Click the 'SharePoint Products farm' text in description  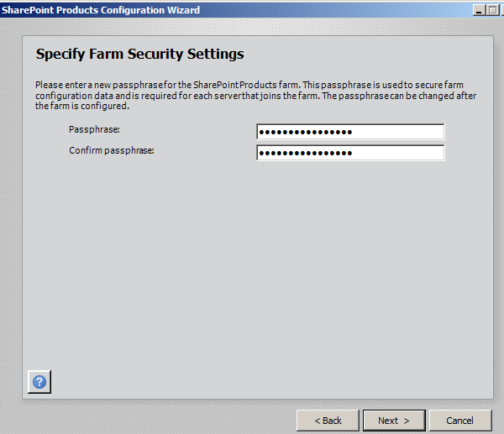pyautogui.click(x=229, y=86)
